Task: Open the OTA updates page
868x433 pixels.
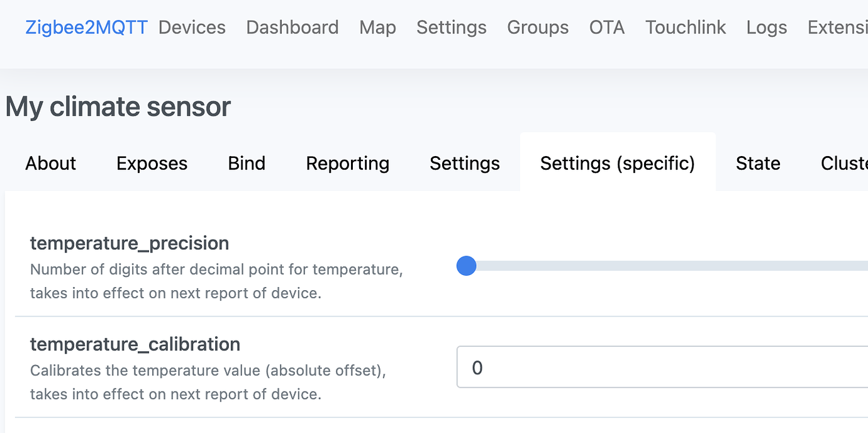Action: coord(606,27)
